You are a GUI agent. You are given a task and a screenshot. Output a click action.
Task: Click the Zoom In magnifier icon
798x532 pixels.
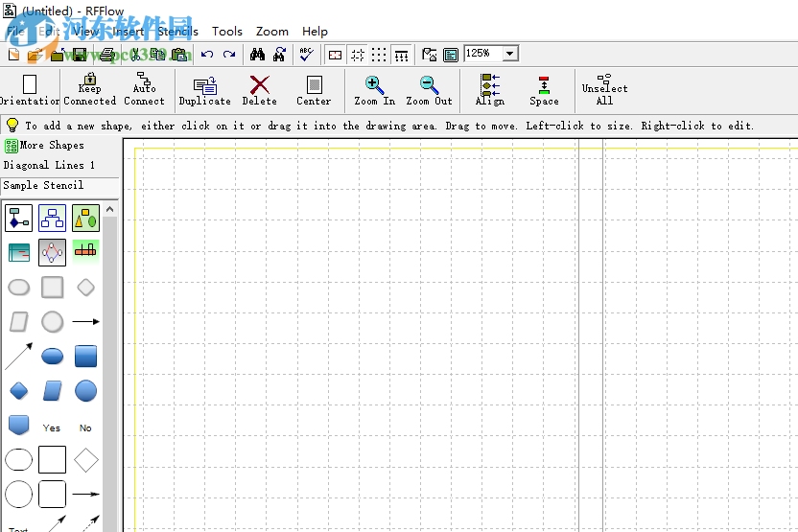click(x=374, y=86)
